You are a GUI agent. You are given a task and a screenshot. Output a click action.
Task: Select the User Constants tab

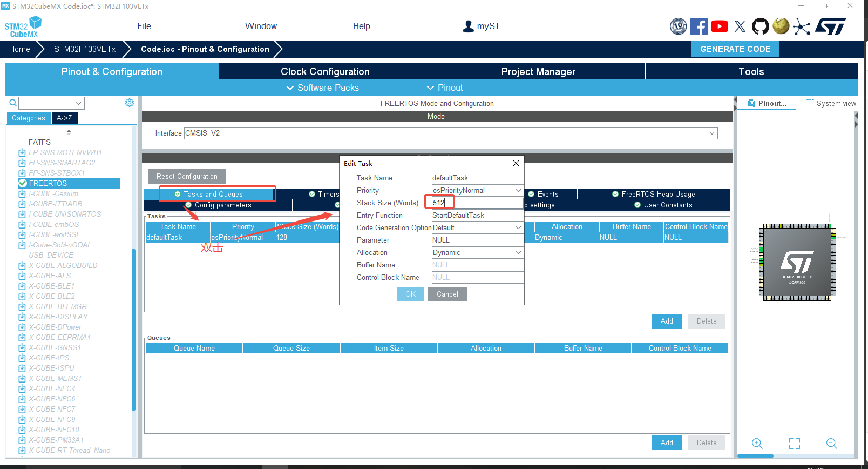coord(663,205)
